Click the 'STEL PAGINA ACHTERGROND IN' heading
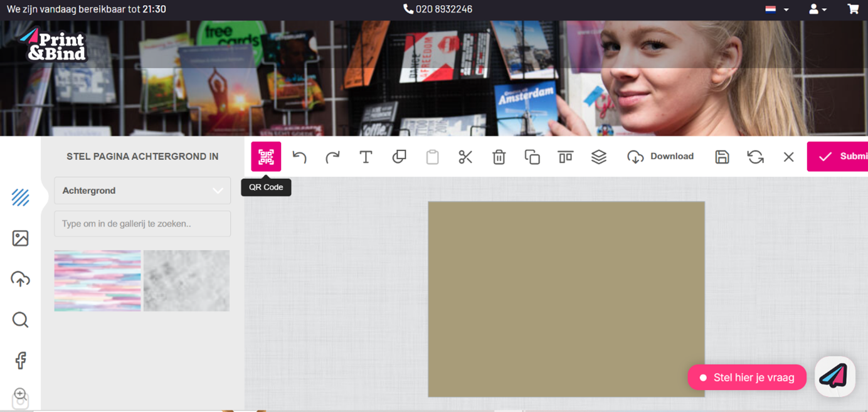This screenshot has height=412, width=868. 142,157
